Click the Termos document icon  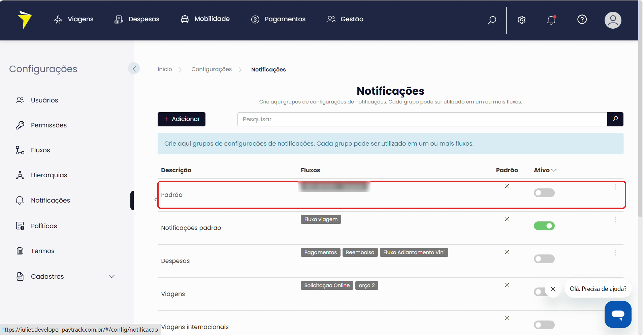point(20,251)
